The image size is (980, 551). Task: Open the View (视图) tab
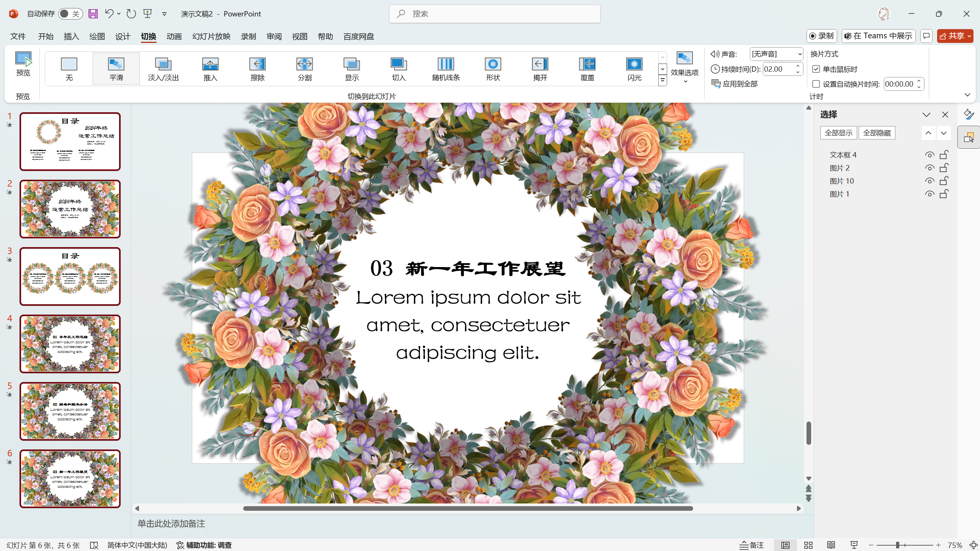point(299,36)
